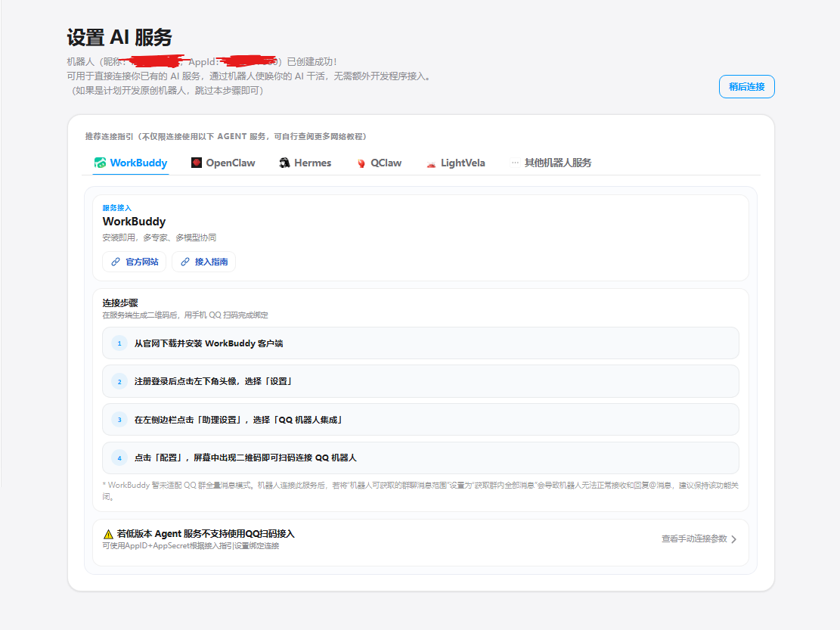Click the 连接步骤 section heading
The width and height of the screenshot is (840, 630).
pyautogui.click(x=120, y=303)
